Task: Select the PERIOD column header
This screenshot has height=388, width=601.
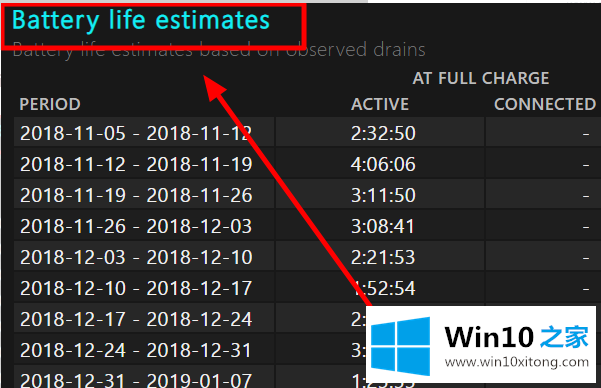Action: (x=50, y=104)
